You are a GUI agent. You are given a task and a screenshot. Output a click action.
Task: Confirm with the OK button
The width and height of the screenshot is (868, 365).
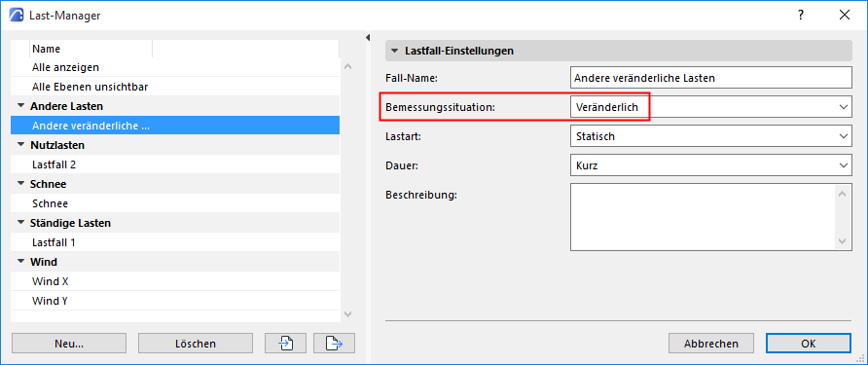(x=809, y=344)
